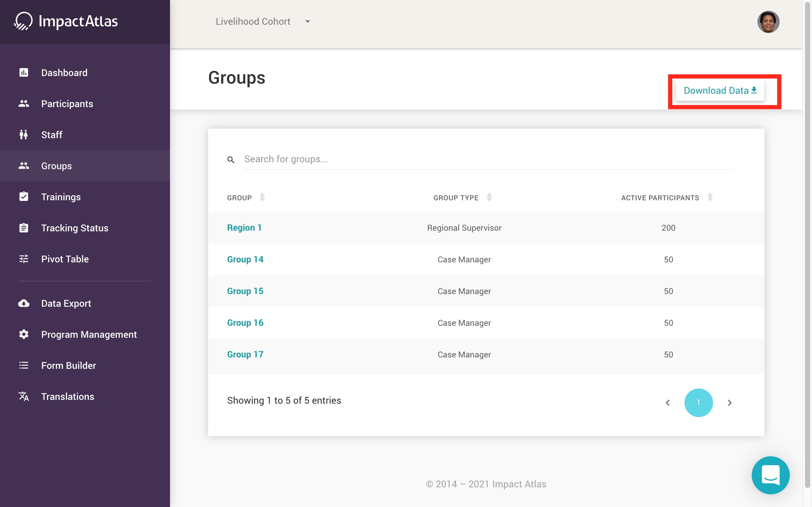
Task: Open the Form Builder section
Action: [x=69, y=365]
